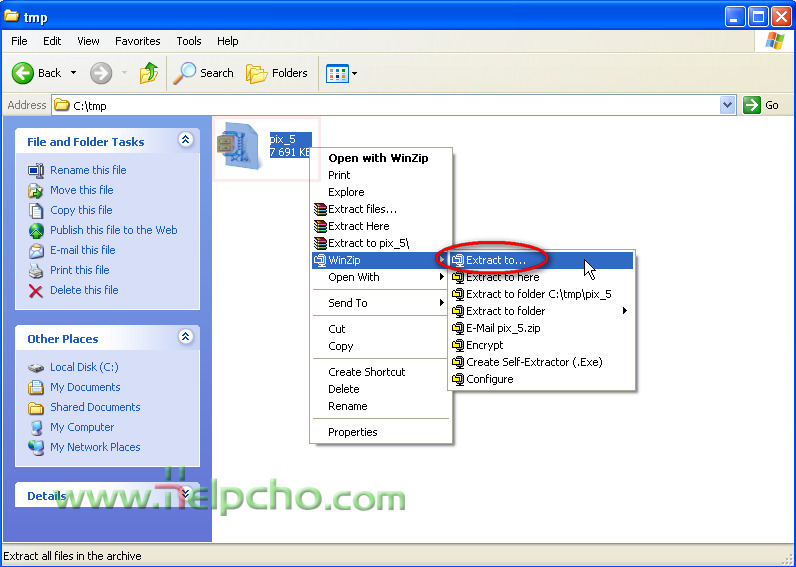Viewport: 796px width, 567px height.
Task: Open Shared Documents link
Action: [x=95, y=407]
